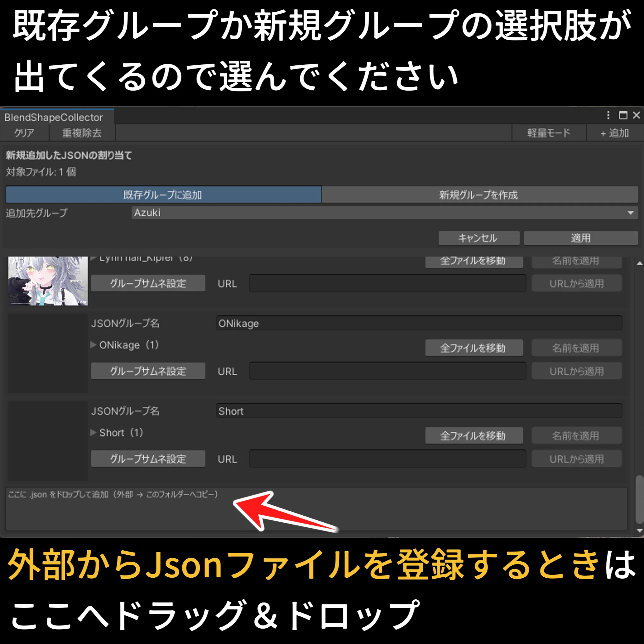
Task: Enable 軽量モード in the toolbar
Action: (549, 133)
